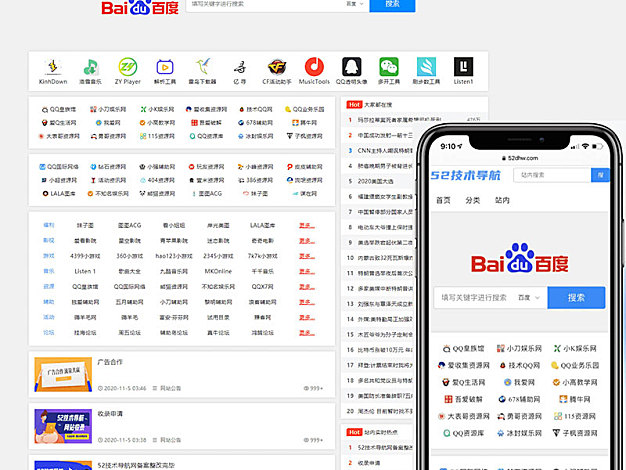Click the 更多 link in the 音乐 row
The height and width of the screenshot is (470, 626).
coord(307,272)
